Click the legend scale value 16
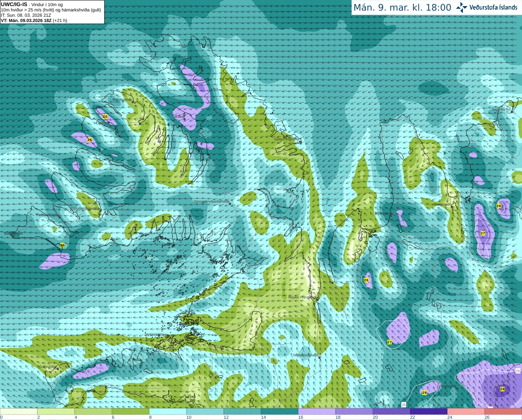522x420 pixels. pos(301,417)
